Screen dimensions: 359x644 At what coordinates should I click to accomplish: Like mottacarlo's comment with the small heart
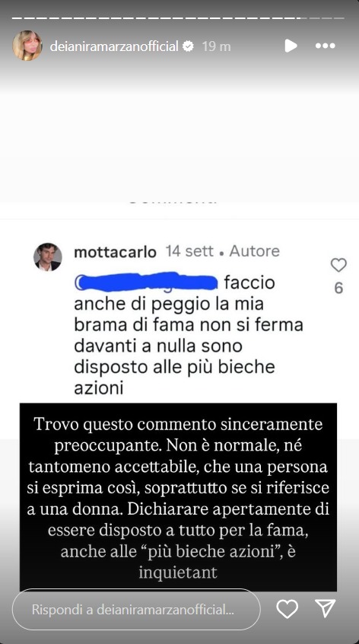click(338, 266)
